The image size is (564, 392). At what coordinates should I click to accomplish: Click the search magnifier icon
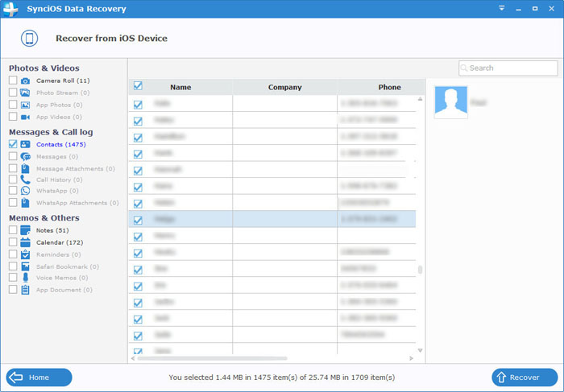coord(464,68)
